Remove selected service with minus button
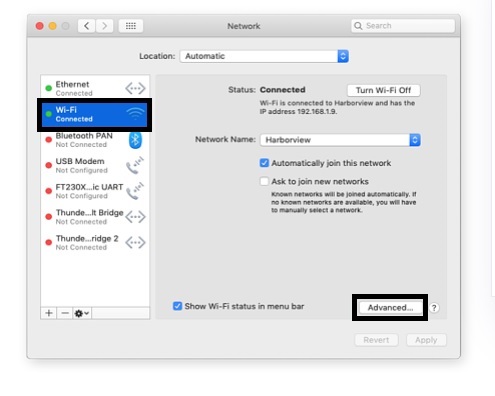The image size is (495, 396). click(x=65, y=313)
